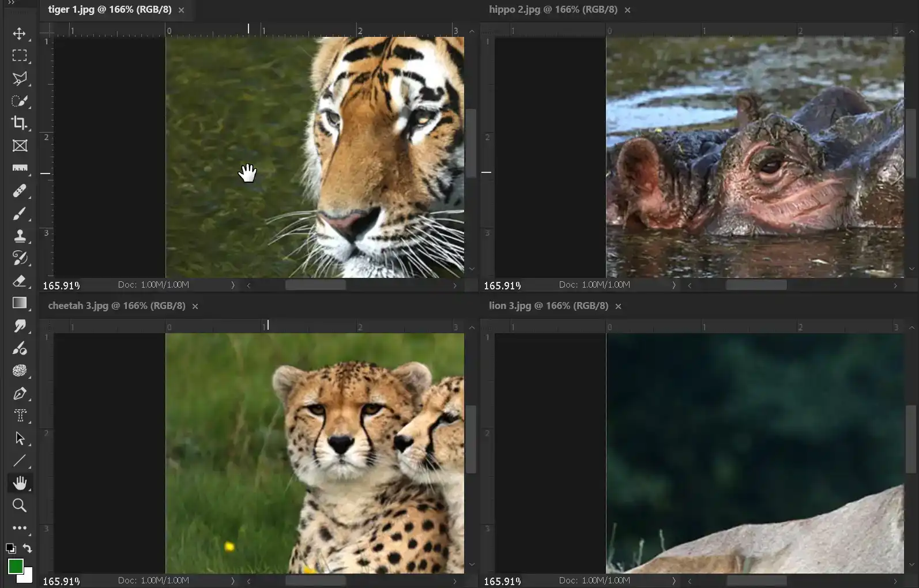Select the Eraser tool
The width and height of the screenshot is (919, 588).
[x=20, y=281]
